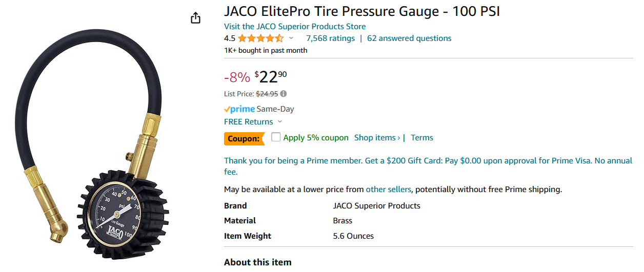
Task: Expand the rating breakdown chevron beside the stars
Action: (291, 38)
